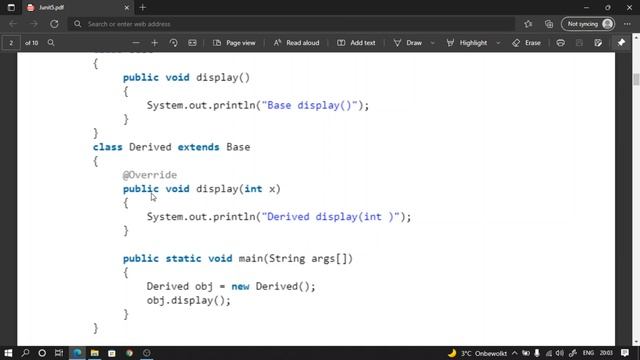Zoom in the PDF
Screen dimensions: 640x360
(154, 43)
